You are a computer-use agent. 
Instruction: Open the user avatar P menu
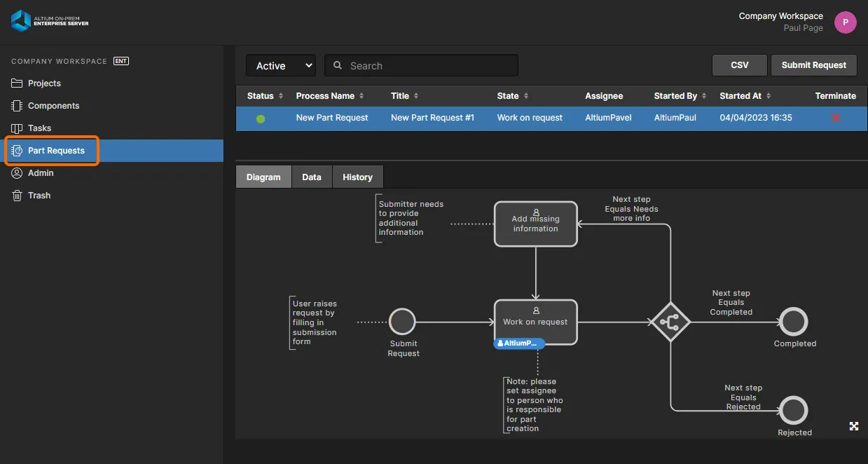point(846,22)
